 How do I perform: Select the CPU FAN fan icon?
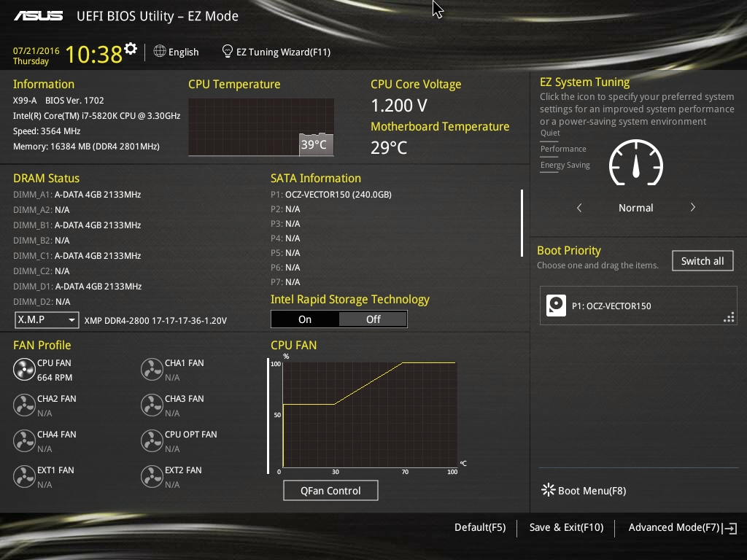[24, 370]
